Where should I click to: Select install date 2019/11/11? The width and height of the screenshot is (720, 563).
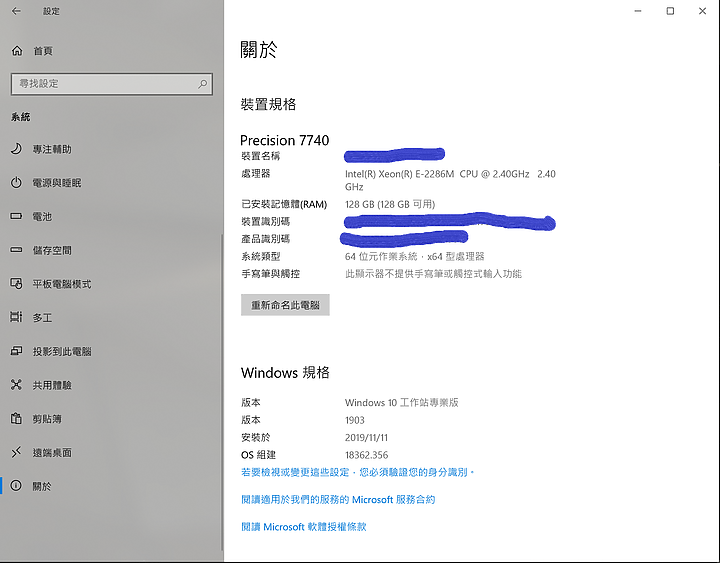[366, 438]
